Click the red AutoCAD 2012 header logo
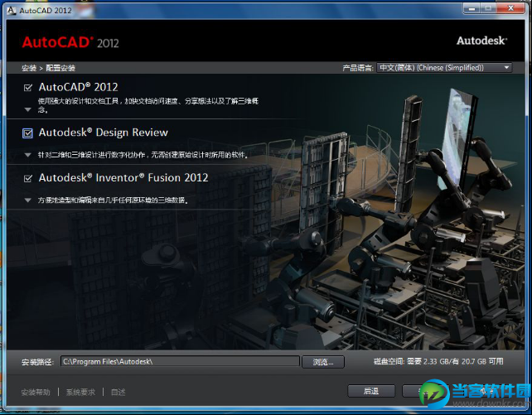 [70, 42]
